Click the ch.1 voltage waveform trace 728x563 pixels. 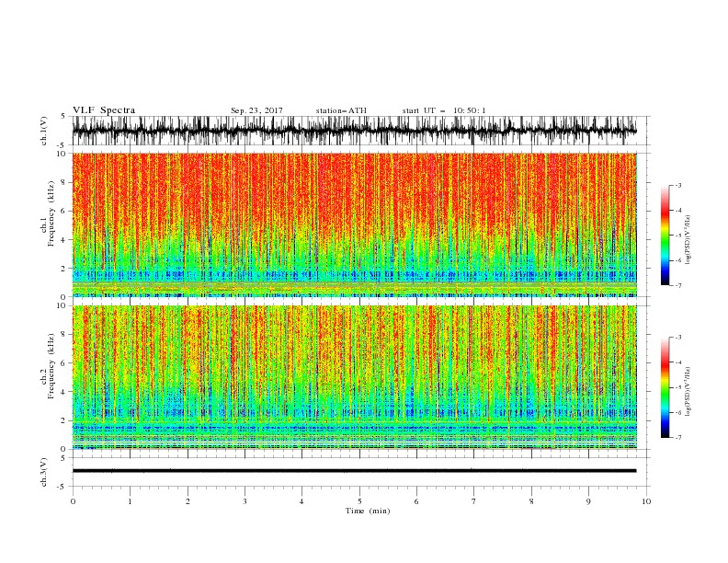(x=355, y=131)
